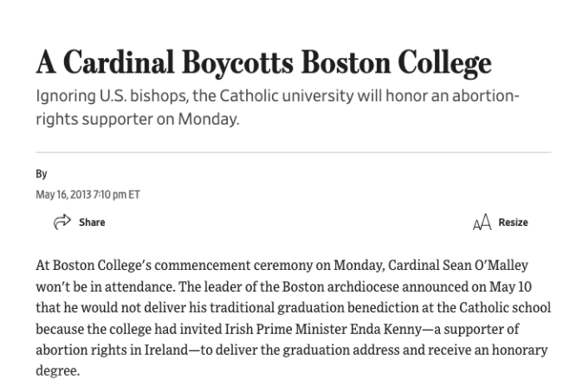
Task: Click the subheadline starting 'Ignoring U.S. bishops'
Action: (x=277, y=95)
